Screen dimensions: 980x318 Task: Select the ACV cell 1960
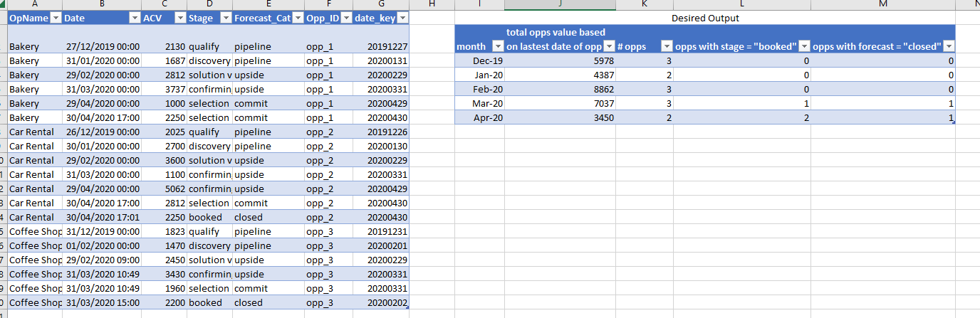click(164, 288)
